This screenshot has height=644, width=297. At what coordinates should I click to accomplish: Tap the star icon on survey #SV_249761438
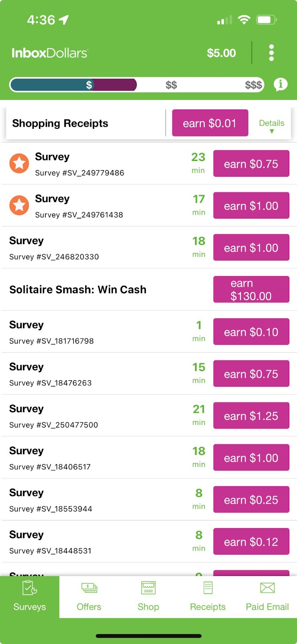point(19,205)
